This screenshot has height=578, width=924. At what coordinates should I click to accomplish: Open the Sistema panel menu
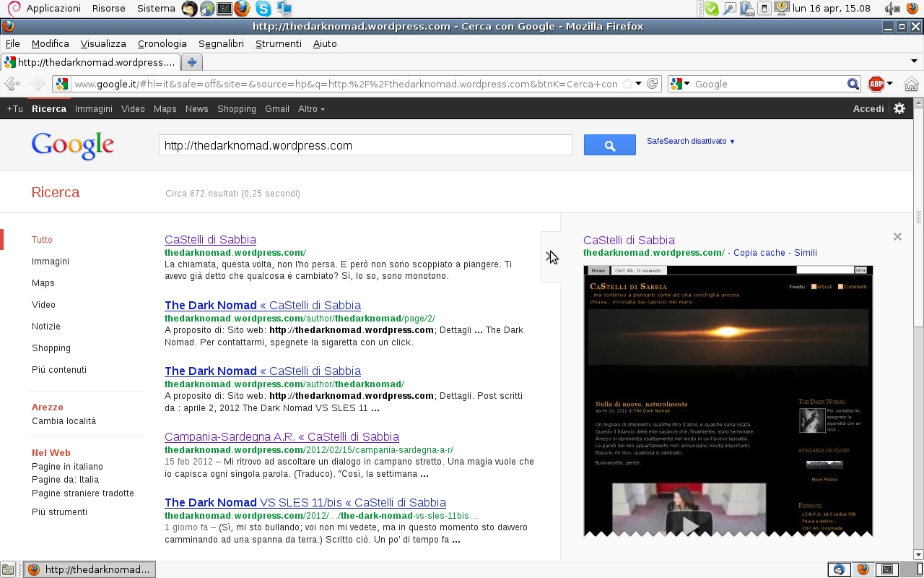coord(156,9)
